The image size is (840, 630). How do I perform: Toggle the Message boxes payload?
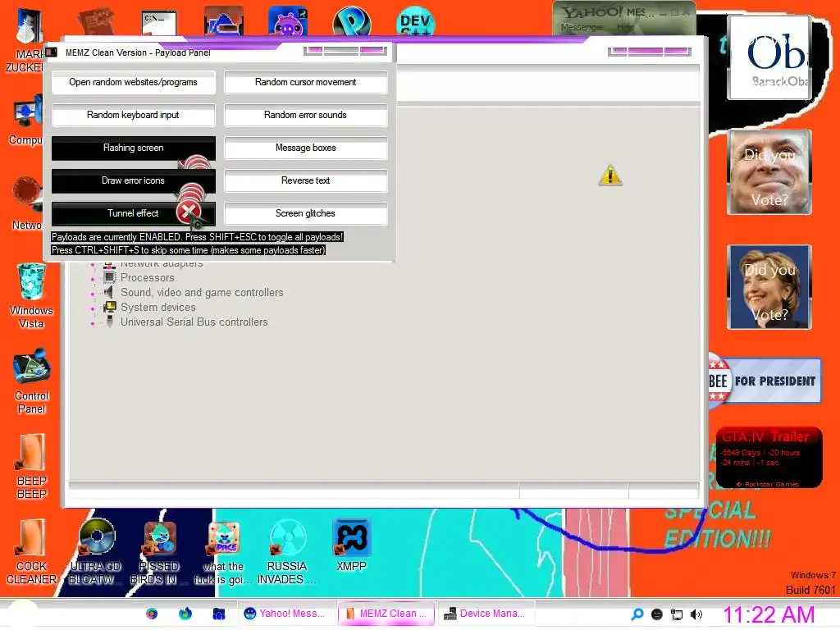pos(305,148)
